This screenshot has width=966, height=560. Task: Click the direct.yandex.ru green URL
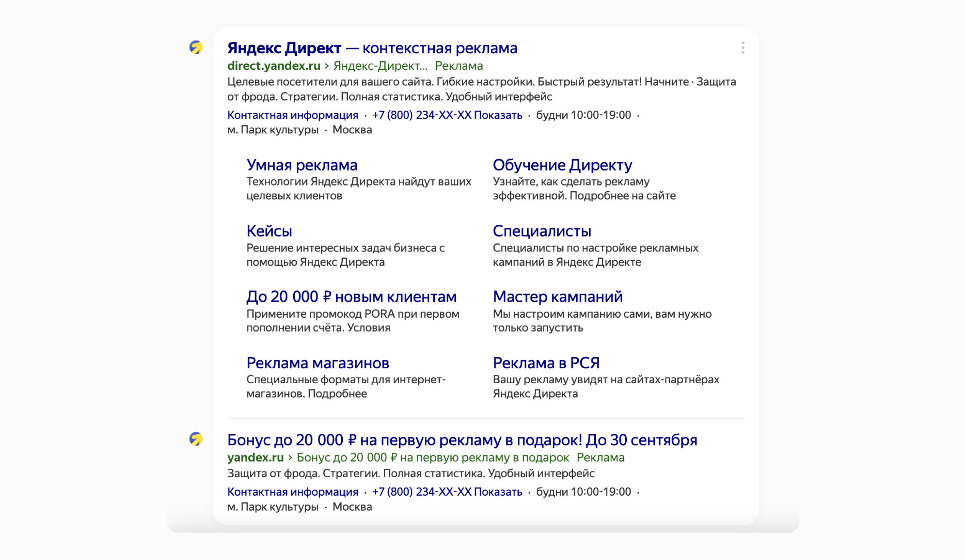point(274,66)
